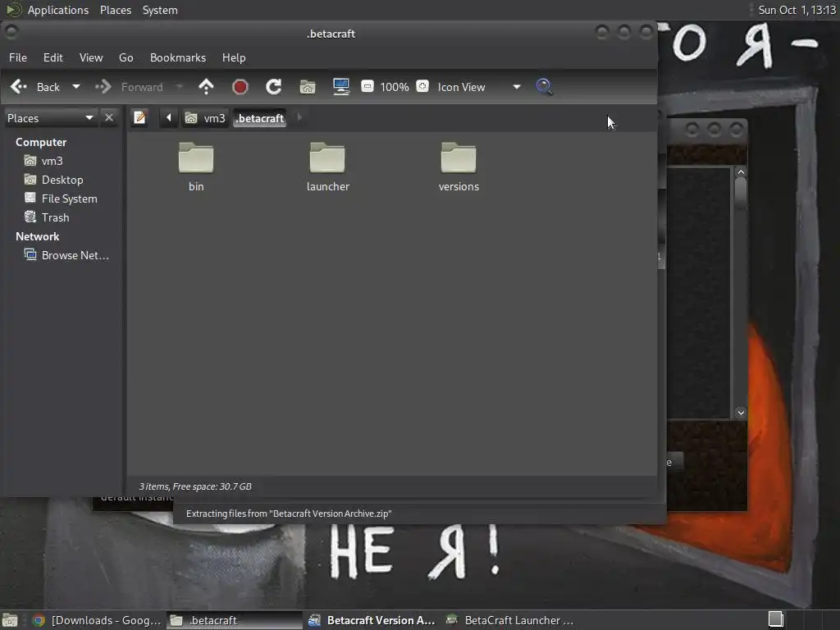Click the path bar left scroll arrow
The image size is (840, 630).
[x=168, y=117]
